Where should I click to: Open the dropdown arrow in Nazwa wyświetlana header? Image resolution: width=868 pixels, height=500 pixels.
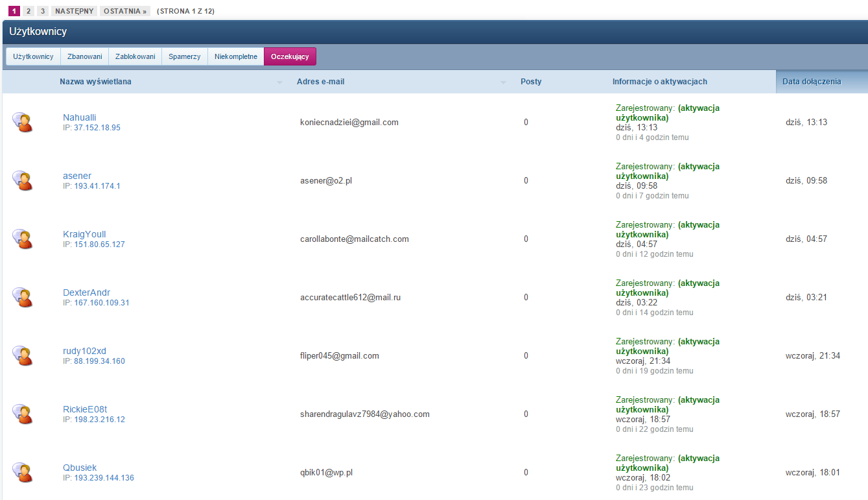[x=279, y=82]
